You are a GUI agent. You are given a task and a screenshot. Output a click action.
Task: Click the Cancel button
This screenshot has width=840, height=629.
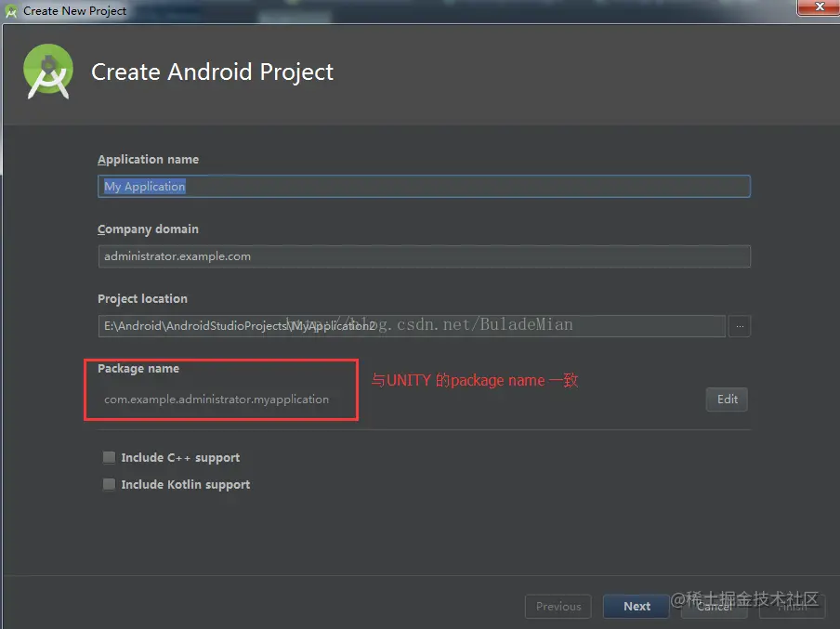click(x=715, y=606)
